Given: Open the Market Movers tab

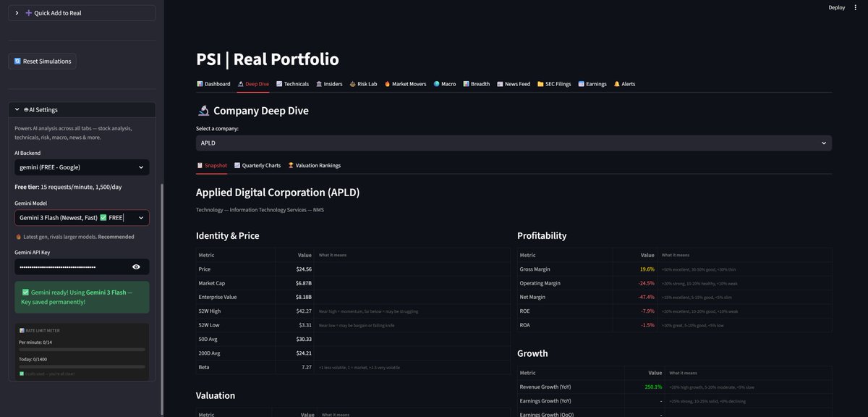Looking at the screenshot, I should tap(405, 84).
